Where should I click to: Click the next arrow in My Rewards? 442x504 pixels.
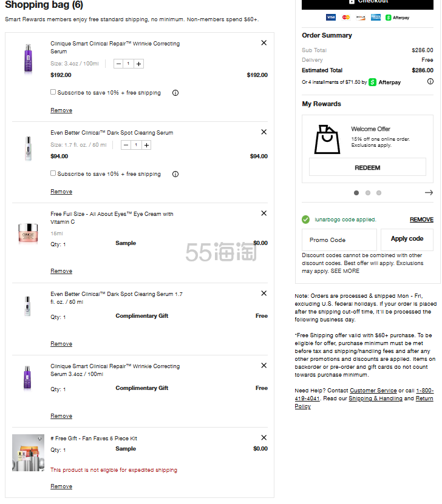429,193
